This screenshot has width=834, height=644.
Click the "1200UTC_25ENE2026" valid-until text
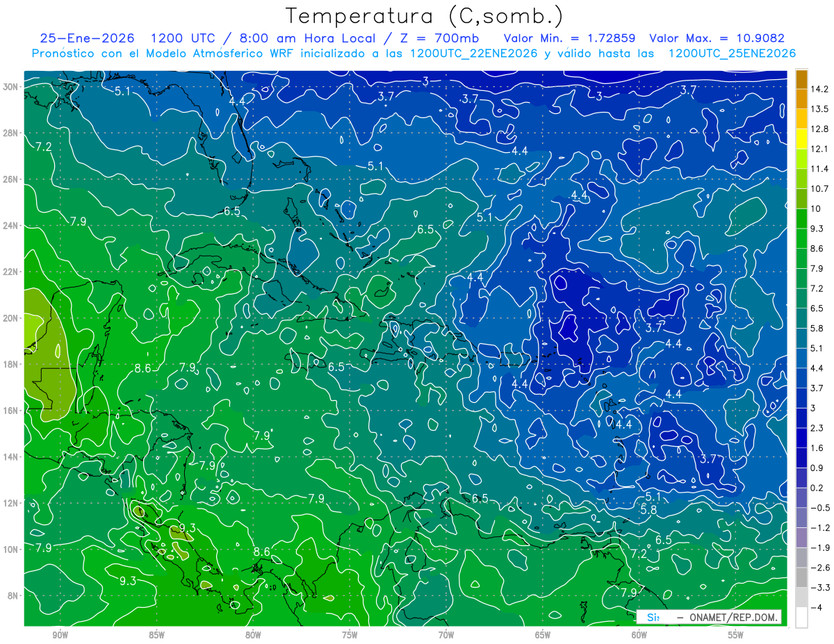pos(732,53)
